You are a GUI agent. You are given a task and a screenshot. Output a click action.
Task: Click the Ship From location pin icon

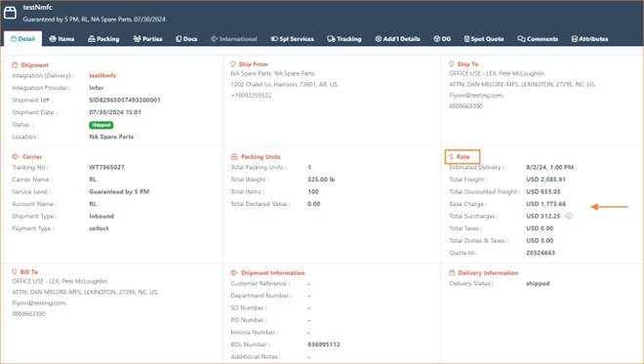point(233,64)
